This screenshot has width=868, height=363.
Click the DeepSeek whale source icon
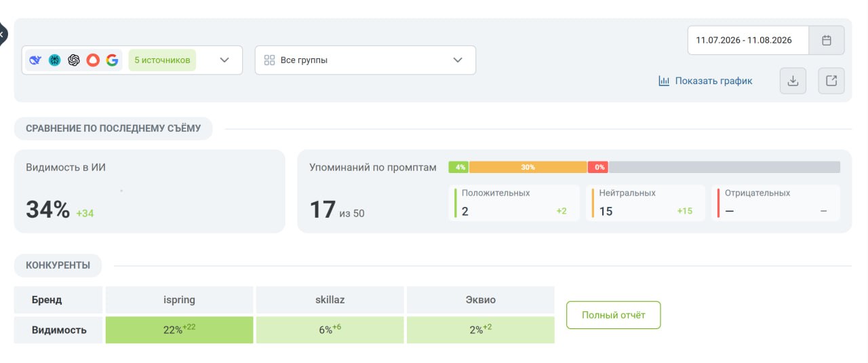point(35,60)
